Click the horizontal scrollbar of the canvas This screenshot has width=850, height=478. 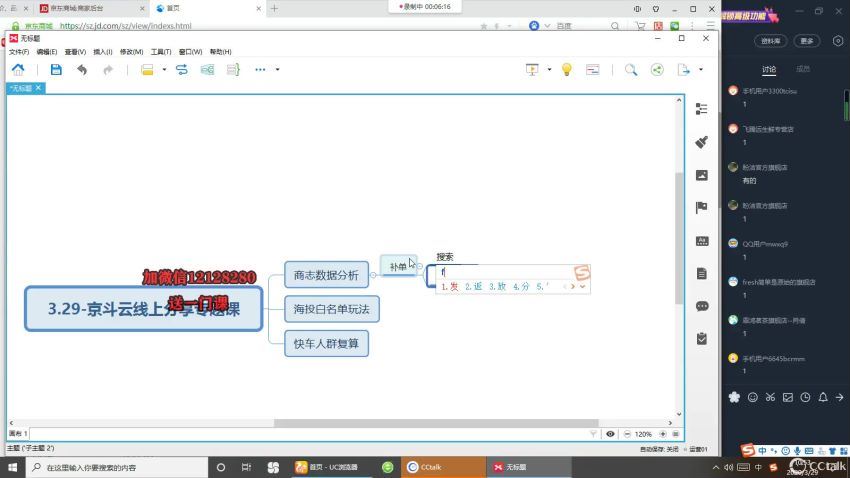point(436,423)
